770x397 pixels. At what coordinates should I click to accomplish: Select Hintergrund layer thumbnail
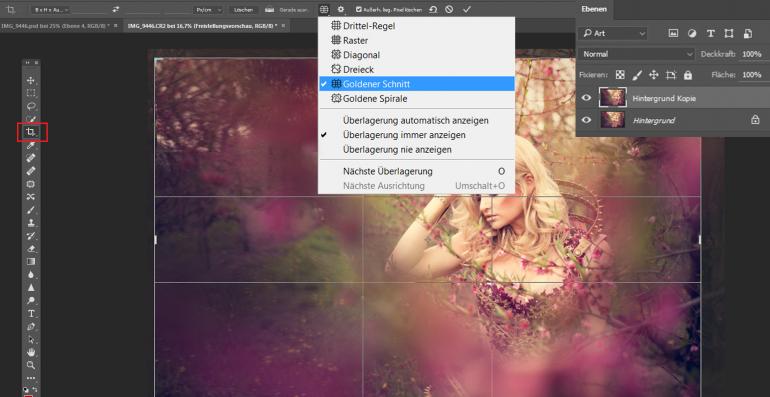click(x=612, y=119)
